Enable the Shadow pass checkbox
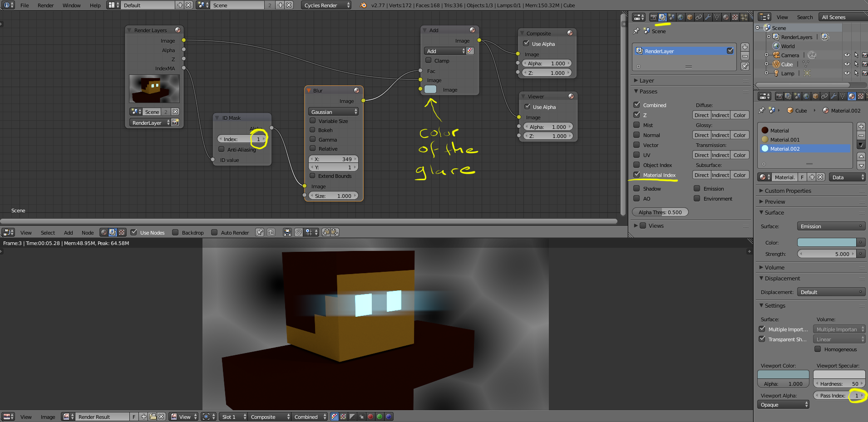The image size is (868, 422). point(637,188)
